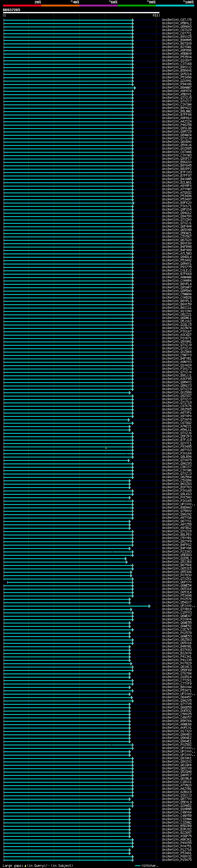Click the =100char. scale legend
This screenshot has height=868, width=197.
(147, 865)
